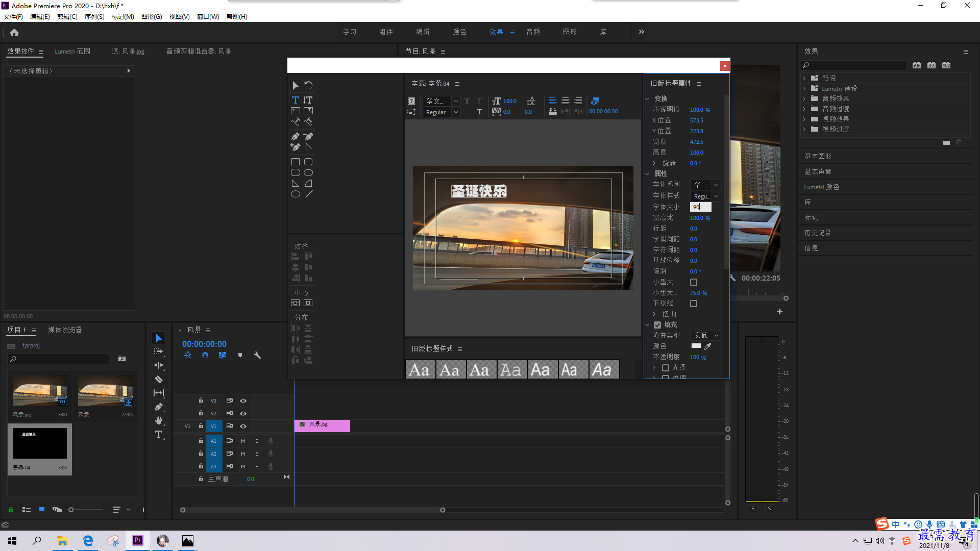Toggle the 下划线 underline checkbox
The height and width of the screenshot is (551, 980).
point(694,304)
